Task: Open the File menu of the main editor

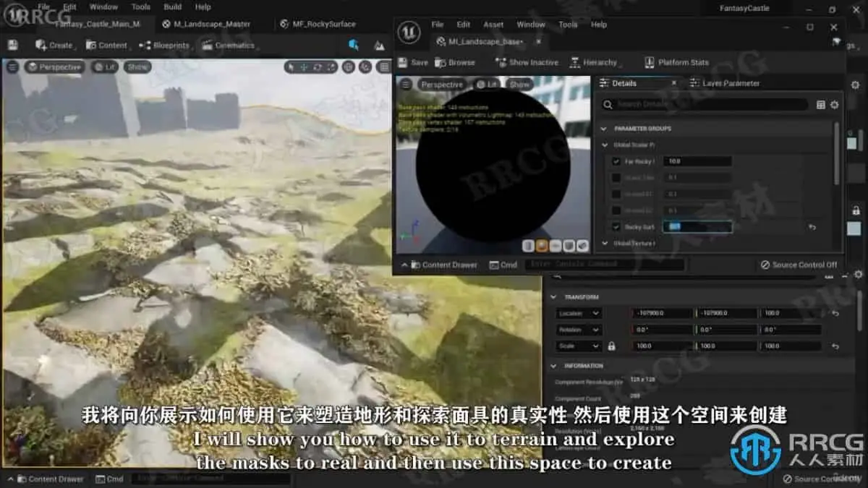Action: (44, 7)
